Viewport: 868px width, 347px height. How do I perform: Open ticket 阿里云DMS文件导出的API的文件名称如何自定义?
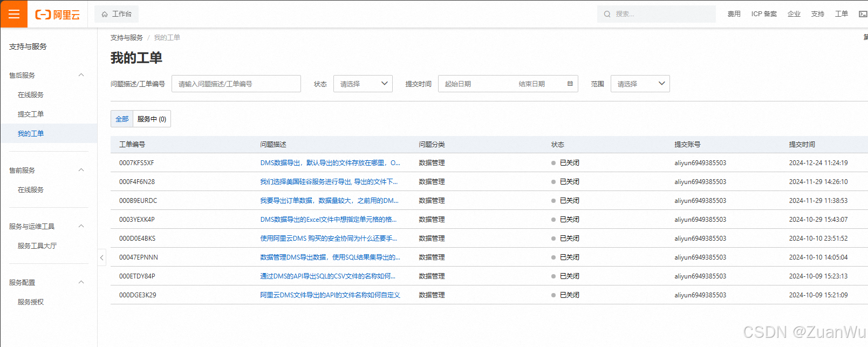[330, 295]
